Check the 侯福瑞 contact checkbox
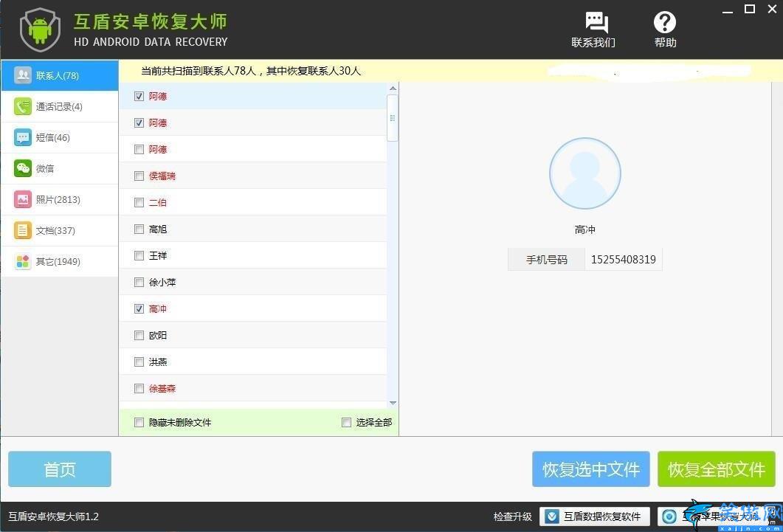Viewport: 783px width, 532px height. coord(139,176)
